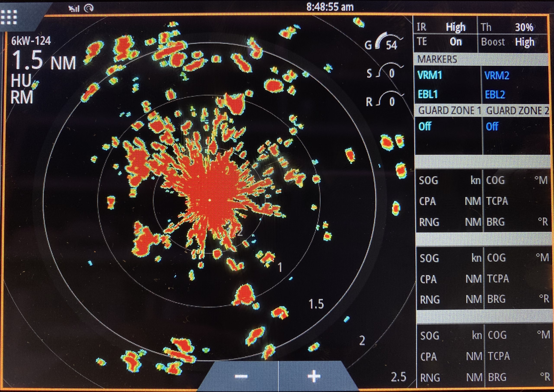Tap the radar transmit status icon
This screenshot has width=554, height=392.
click(x=89, y=9)
